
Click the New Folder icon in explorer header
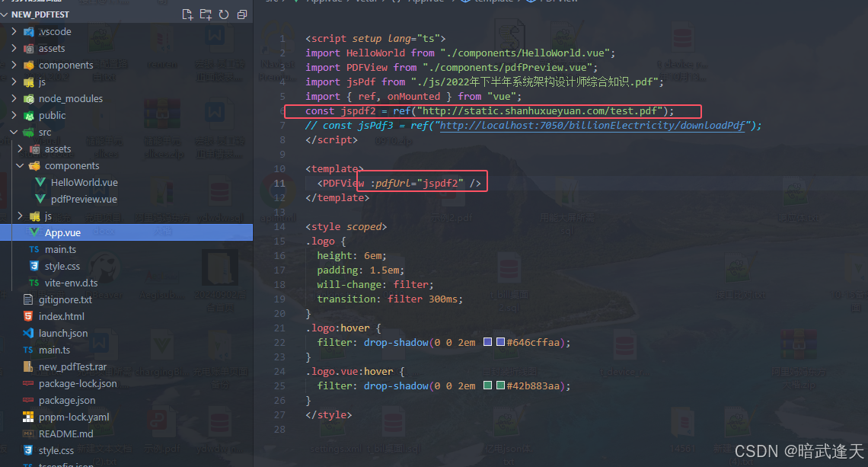click(x=206, y=14)
